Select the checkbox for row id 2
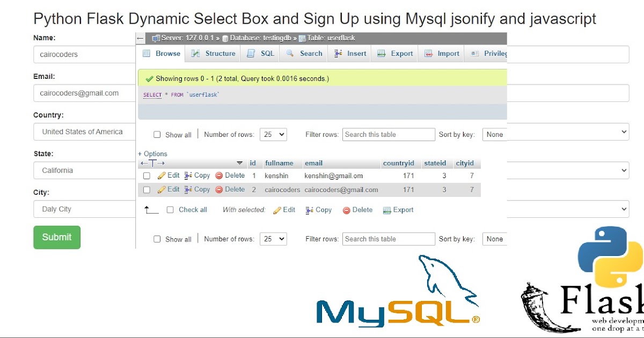644x338 pixels. [147, 189]
